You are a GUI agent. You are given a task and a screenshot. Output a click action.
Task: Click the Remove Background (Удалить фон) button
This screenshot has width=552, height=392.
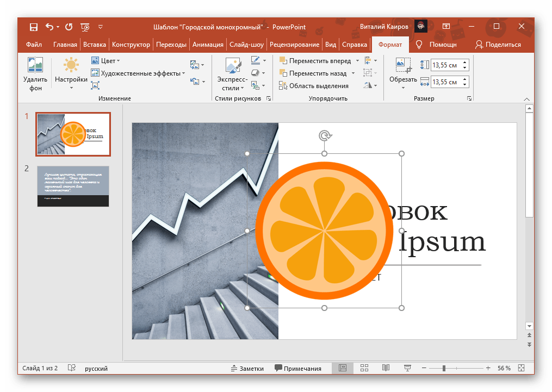(35, 73)
